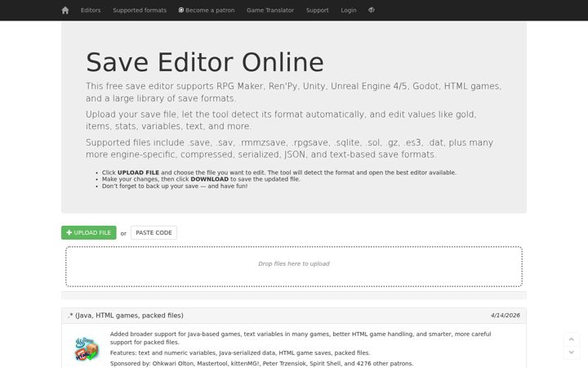
Task: Click the 'Added broader support for Java-based' text
Action: click(x=301, y=338)
